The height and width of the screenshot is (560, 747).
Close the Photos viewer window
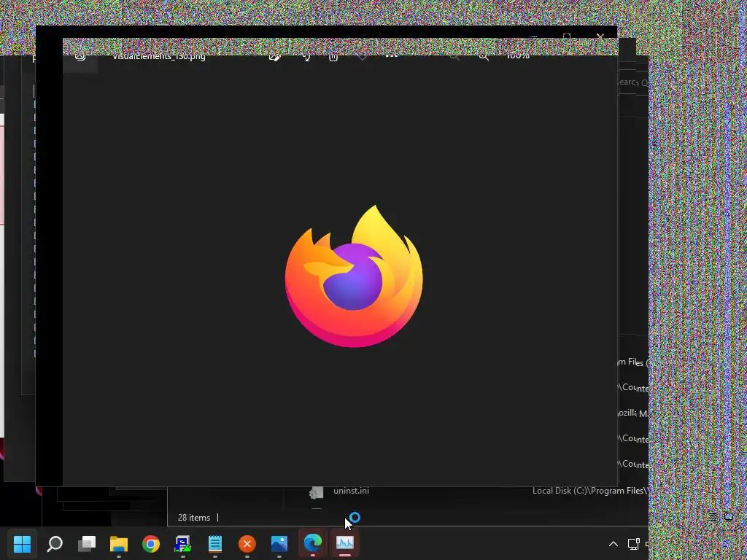(600, 36)
